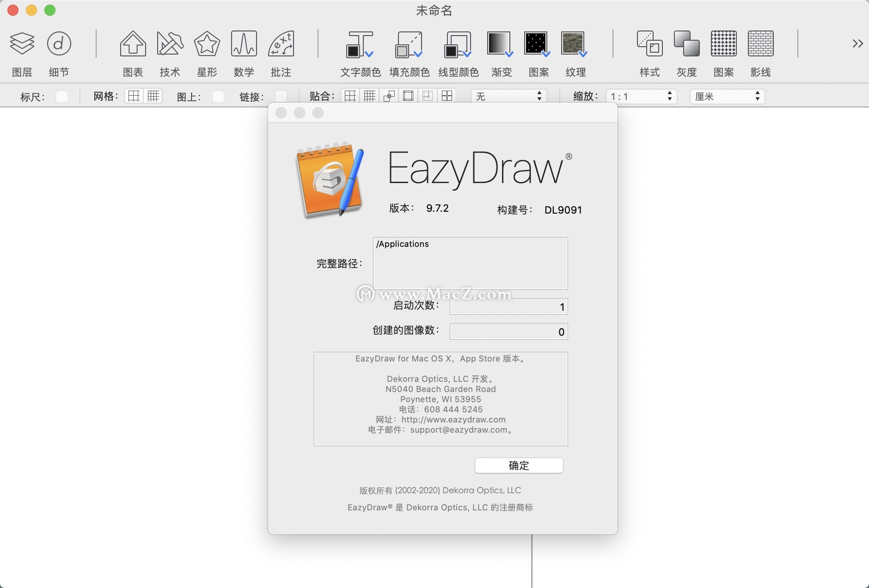Click the address line N5040 Beach Garden Road

441,389
